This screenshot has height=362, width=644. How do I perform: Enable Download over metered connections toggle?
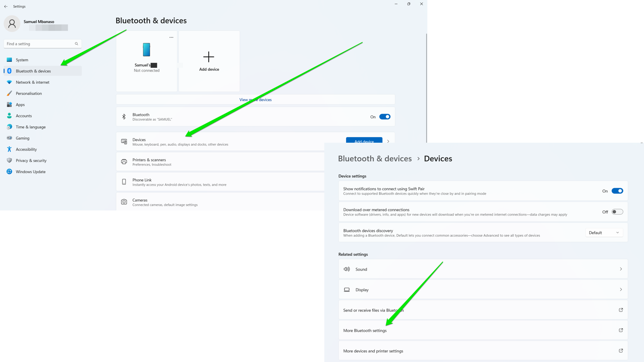pos(617,212)
